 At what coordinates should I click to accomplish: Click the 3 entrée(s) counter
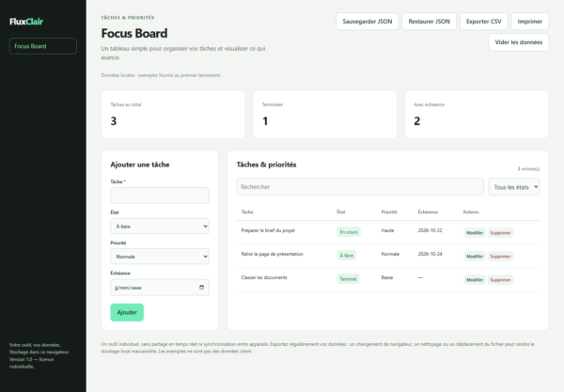(528, 168)
